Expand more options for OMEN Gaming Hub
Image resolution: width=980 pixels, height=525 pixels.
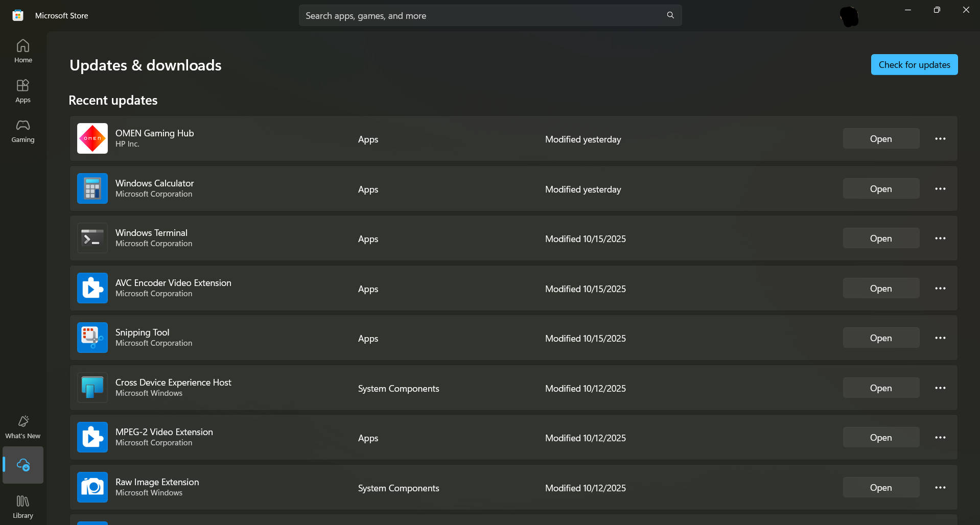point(940,139)
